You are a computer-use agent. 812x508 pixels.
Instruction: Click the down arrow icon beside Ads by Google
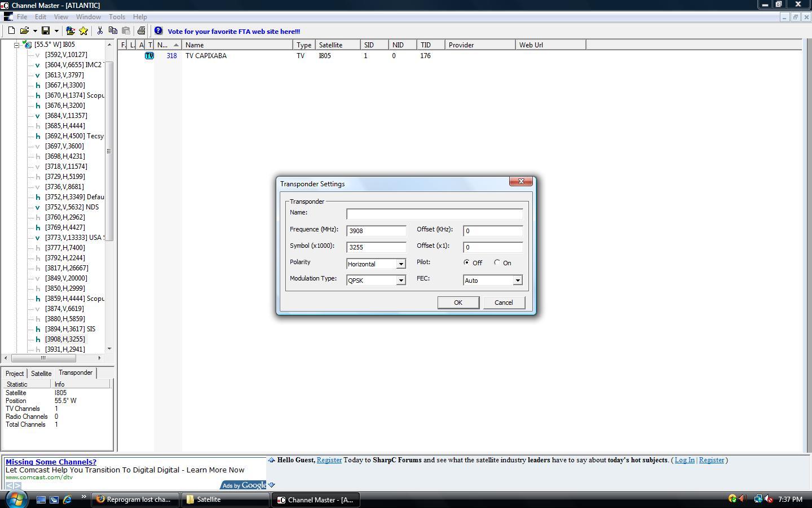(x=271, y=485)
